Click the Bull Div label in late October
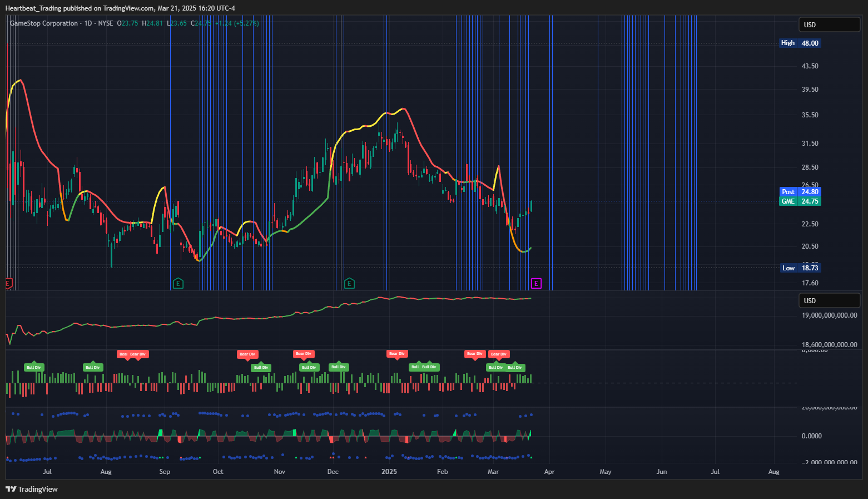This screenshot has width=868, height=499. pyautogui.click(x=261, y=367)
